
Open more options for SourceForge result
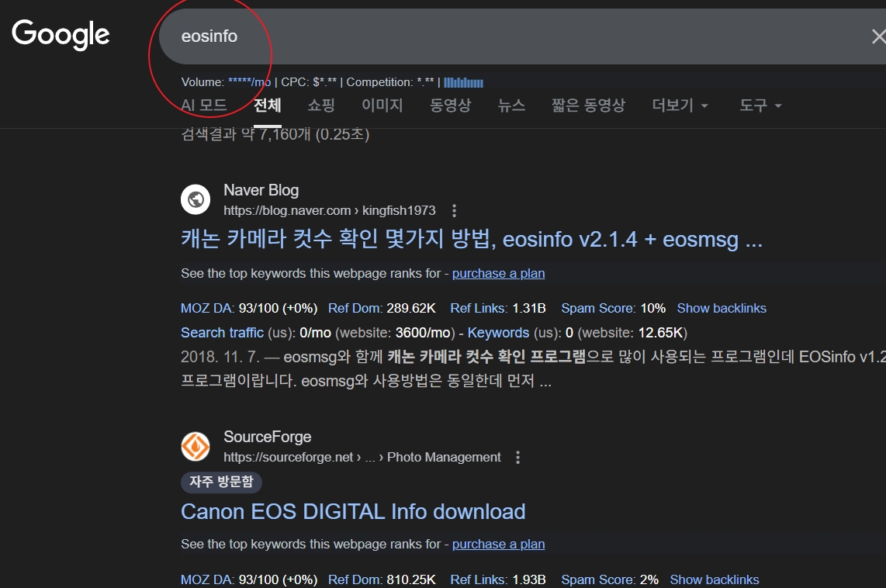click(517, 458)
